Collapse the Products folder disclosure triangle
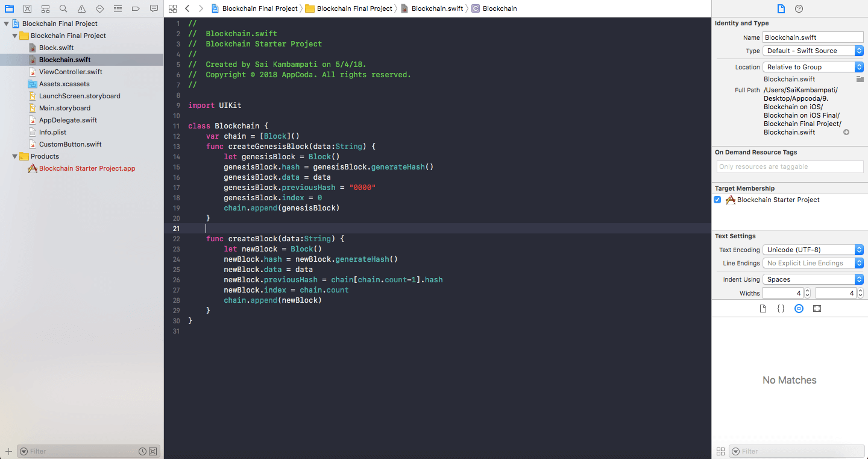Viewport: 868px width, 459px height. [x=15, y=156]
